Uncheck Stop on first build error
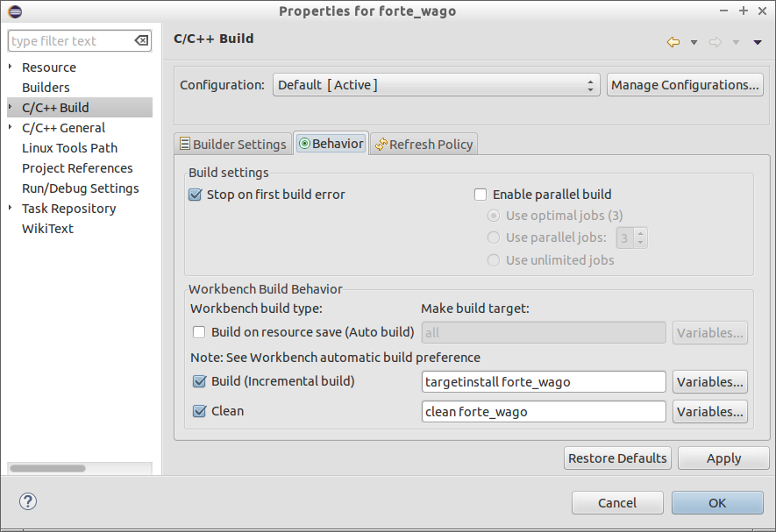This screenshot has width=776, height=532. (x=195, y=194)
